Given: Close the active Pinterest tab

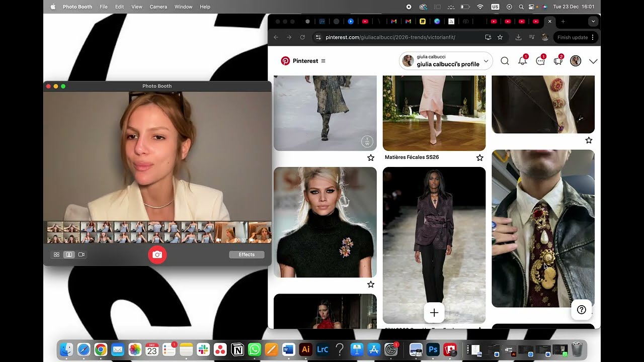Looking at the screenshot, I should click(550, 22).
